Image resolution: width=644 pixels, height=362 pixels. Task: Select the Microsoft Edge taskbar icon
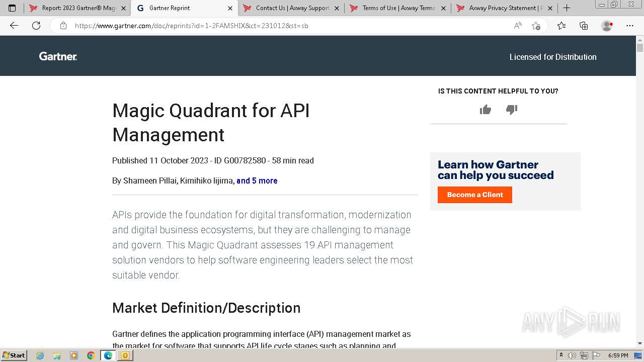point(108,355)
